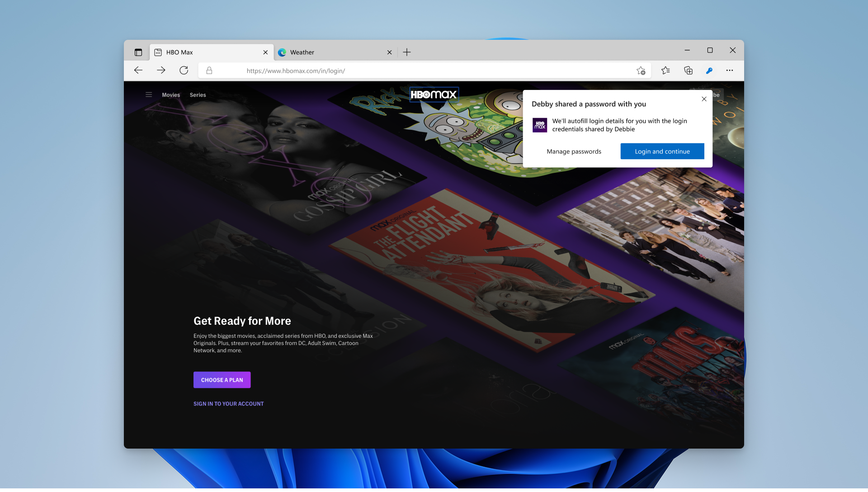
Task: Select the Movies menu item
Action: (171, 95)
